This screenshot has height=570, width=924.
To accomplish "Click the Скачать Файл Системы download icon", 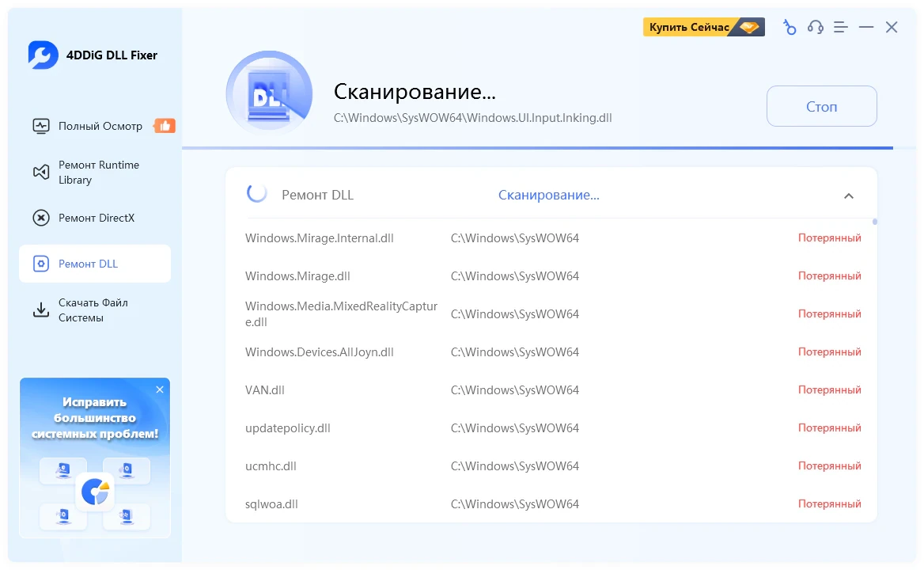I will pyautogui.click(x=40, y=310).
